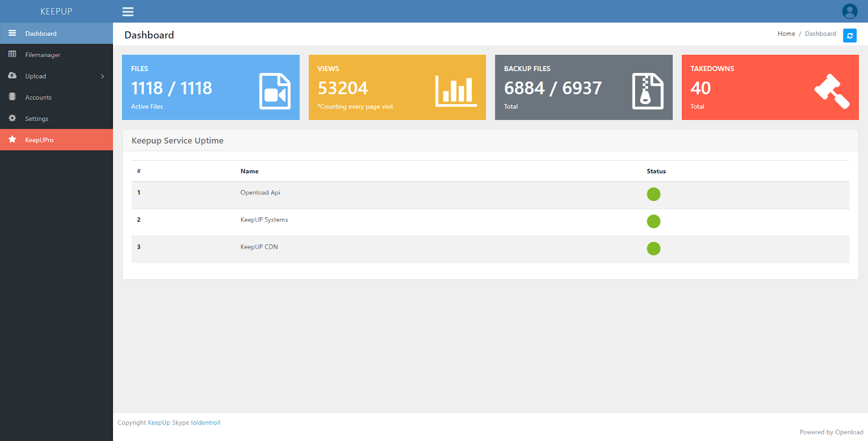
Task: Click the Openload Api green status indicator
Action: coord(654,194)
